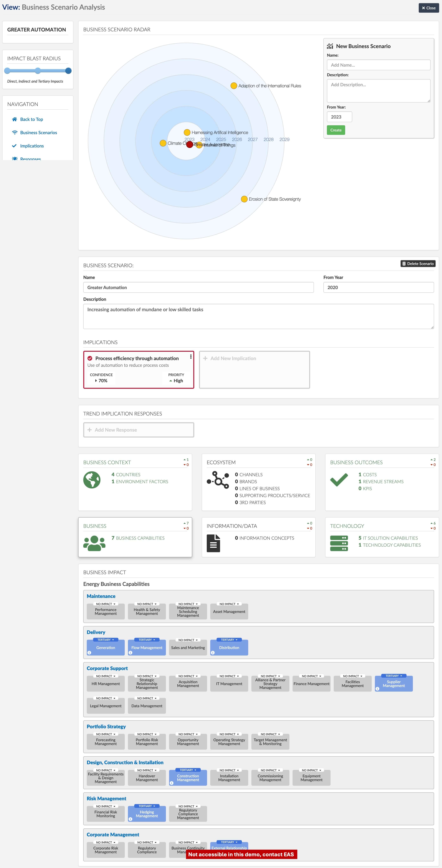Open the Business Outcomes panel
Screen dimensions: 442x868
pos(382,482)
